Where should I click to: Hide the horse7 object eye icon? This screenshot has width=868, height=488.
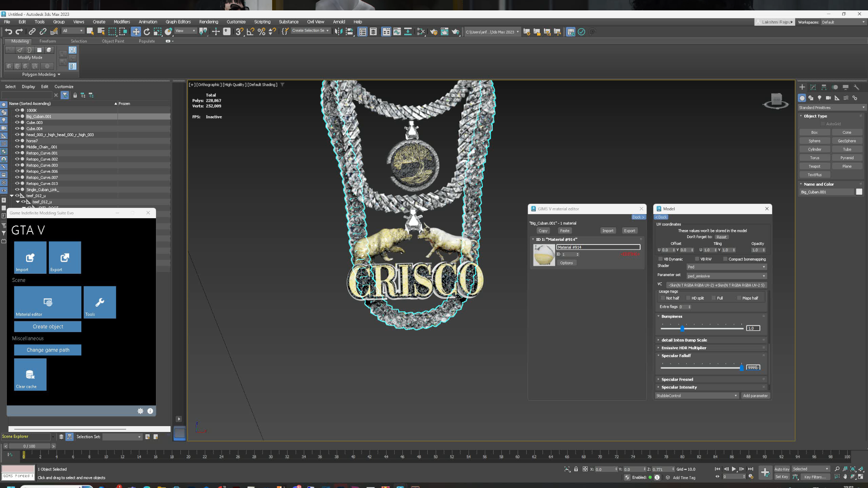(x=17, y=141)
